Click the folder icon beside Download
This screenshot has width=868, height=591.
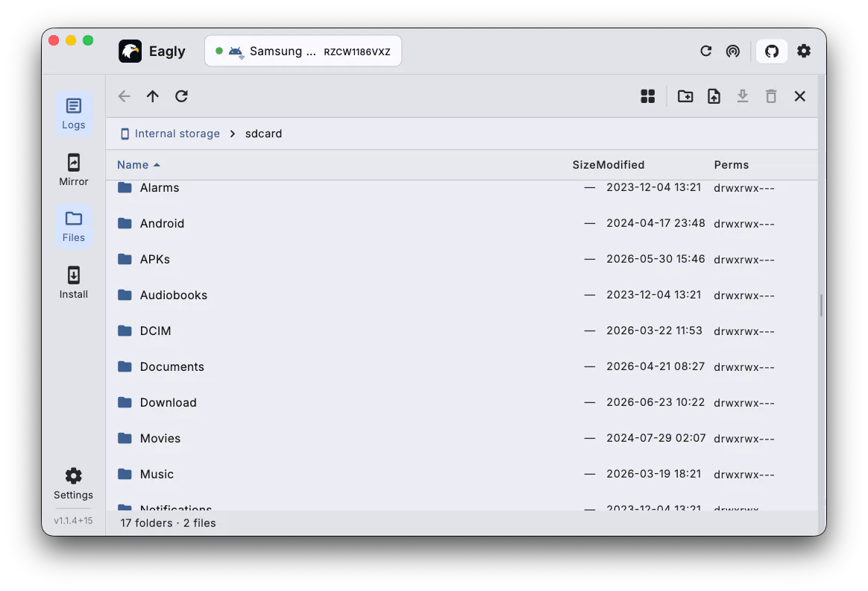pos(125,402)
